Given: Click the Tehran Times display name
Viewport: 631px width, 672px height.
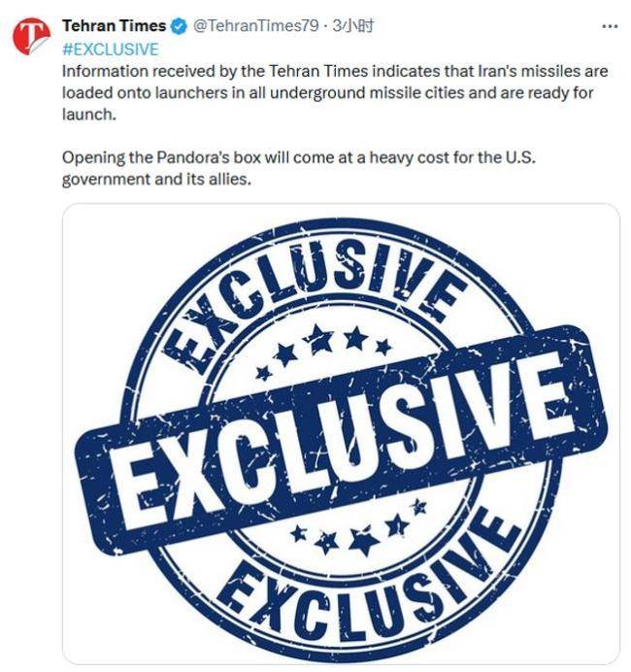Looking at the screenshot, I should click(x=114, y=26).
